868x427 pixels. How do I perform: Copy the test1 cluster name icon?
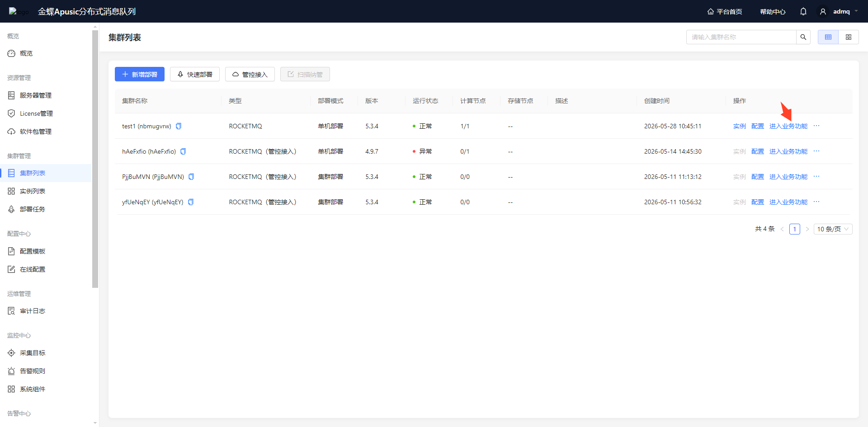pyautogui.click(x=179, y=126)
